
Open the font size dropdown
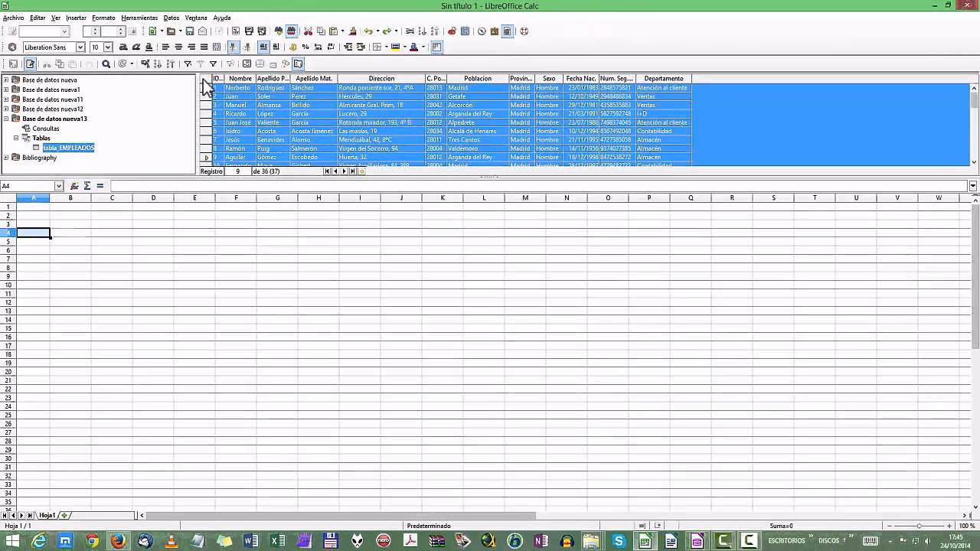click(108, 47)
